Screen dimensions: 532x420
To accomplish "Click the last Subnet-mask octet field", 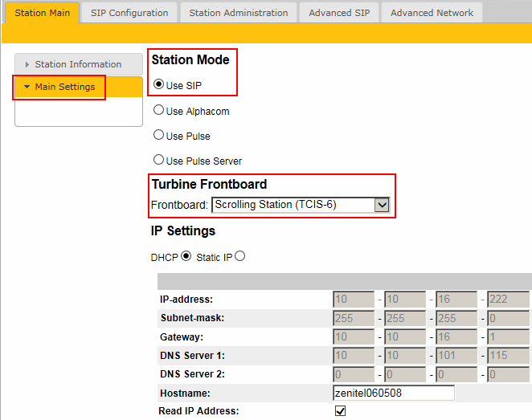I will (508, 318).
